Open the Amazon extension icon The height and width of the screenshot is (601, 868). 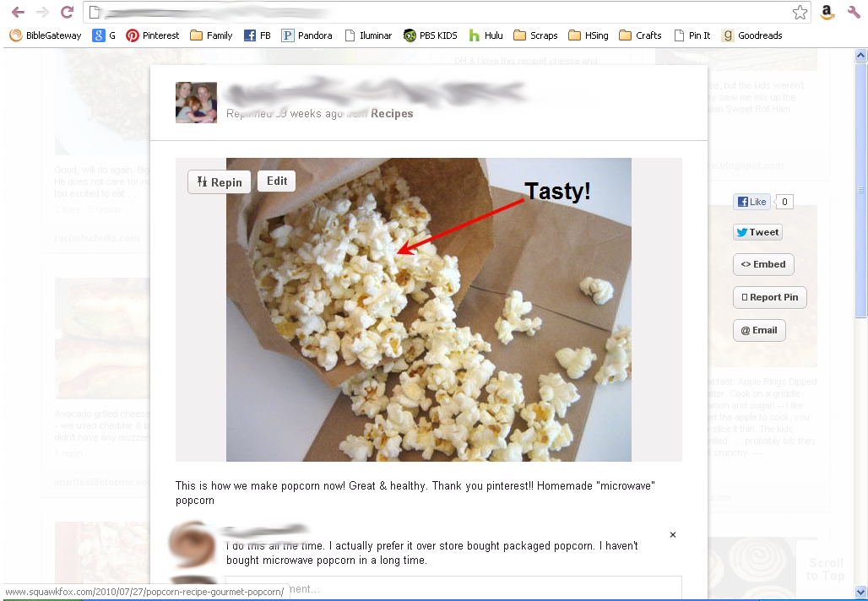[827, 12]
